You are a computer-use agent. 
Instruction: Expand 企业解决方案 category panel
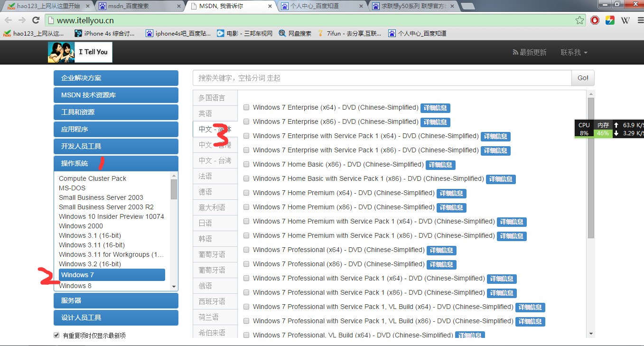[x=116, y=78]
